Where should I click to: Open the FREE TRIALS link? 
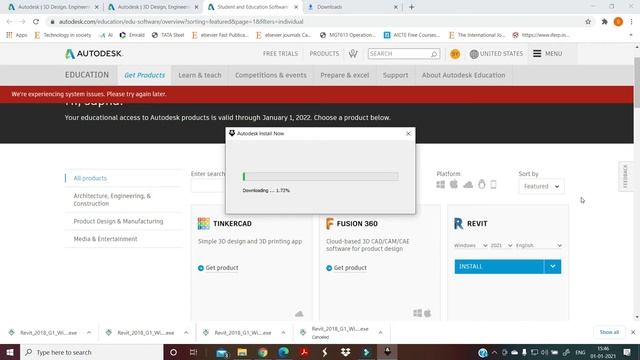tap(280, 53)
